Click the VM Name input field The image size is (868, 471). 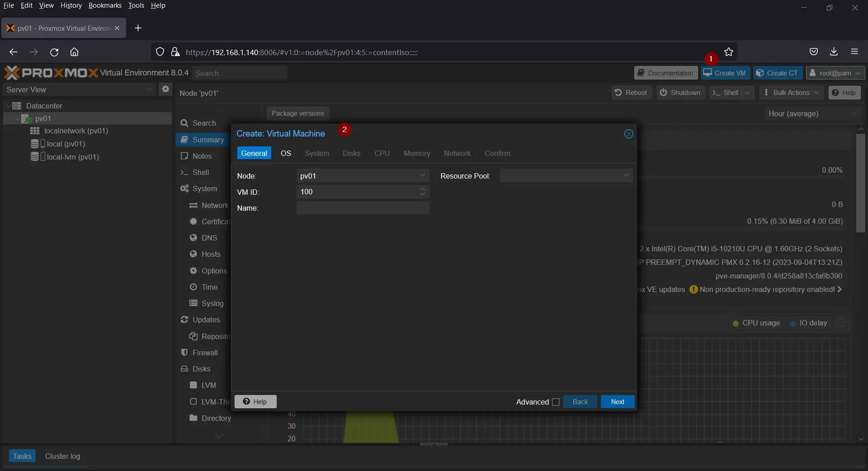(x=363, y=208)
